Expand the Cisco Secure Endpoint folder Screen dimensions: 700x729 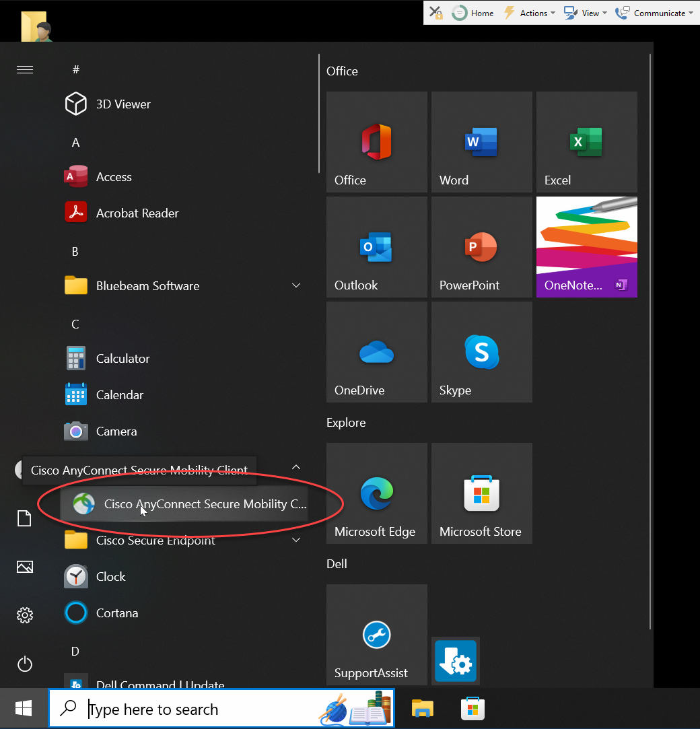point(184,541)
